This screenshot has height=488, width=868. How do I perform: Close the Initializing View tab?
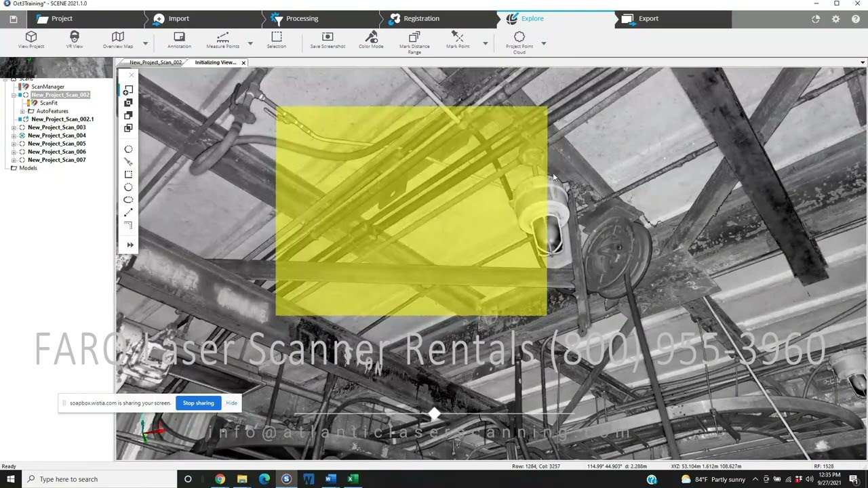[243, 62]
